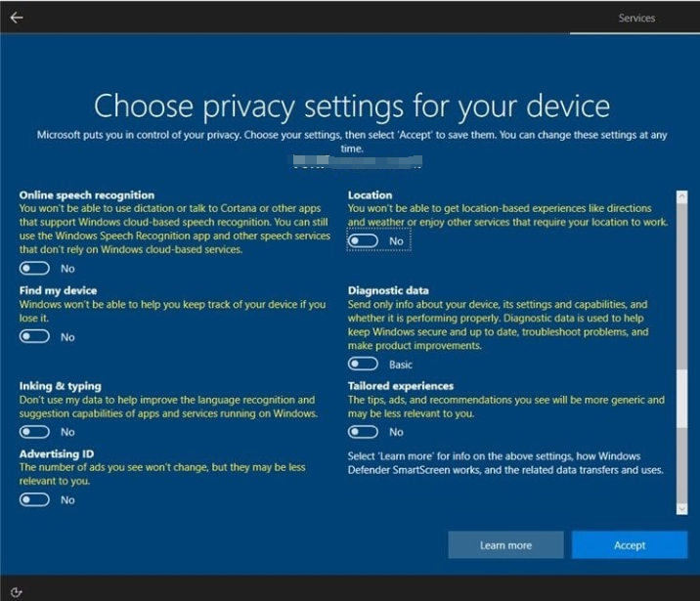Click the 'Choose privacy settings' page title

[x=351, y=106]
